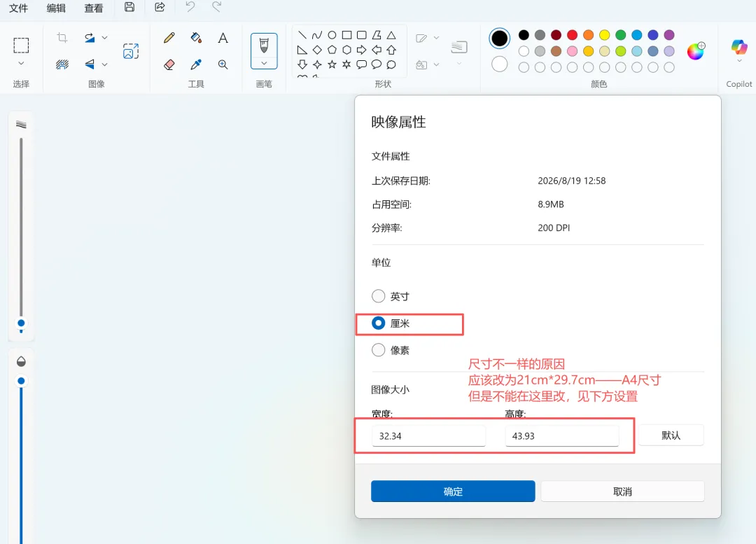
Task: Select the right arrow shape
Action: (x=362, y=50)
